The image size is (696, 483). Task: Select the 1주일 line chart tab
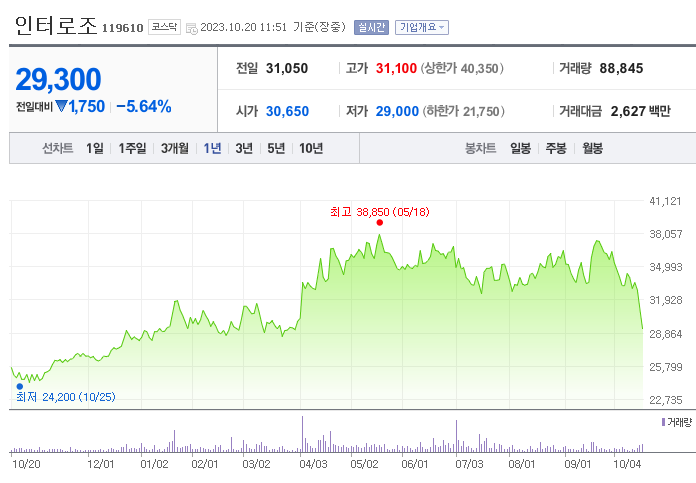(132, 148)
